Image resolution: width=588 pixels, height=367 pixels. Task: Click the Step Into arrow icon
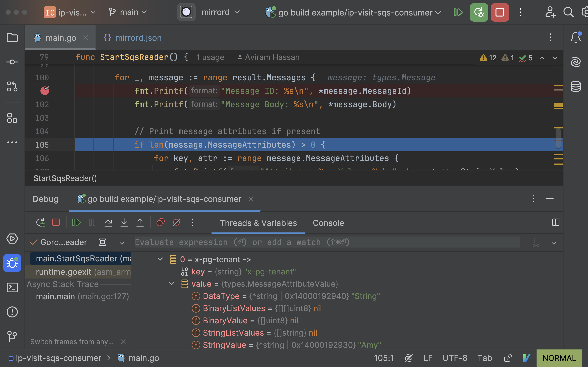(124, 222)
